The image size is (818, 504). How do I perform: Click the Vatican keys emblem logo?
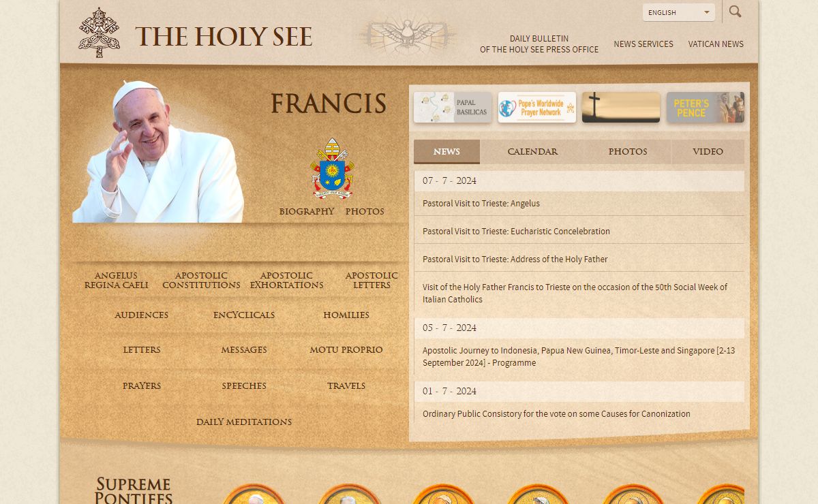tap(99, 33)
